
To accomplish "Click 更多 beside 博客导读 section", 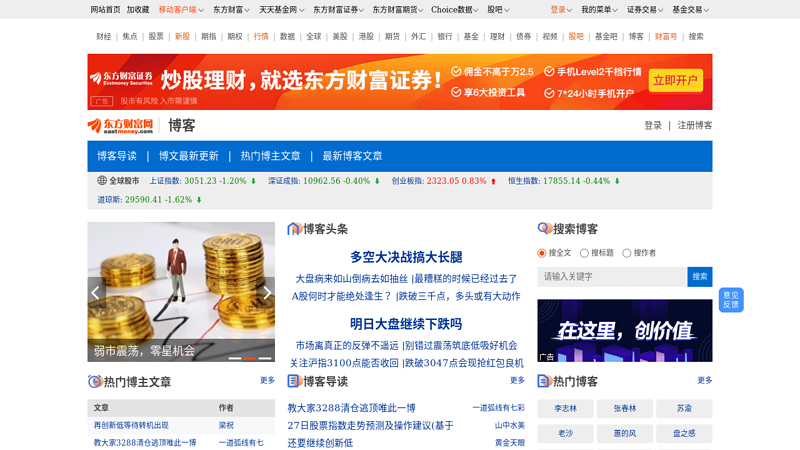I will tap(517, 380).
